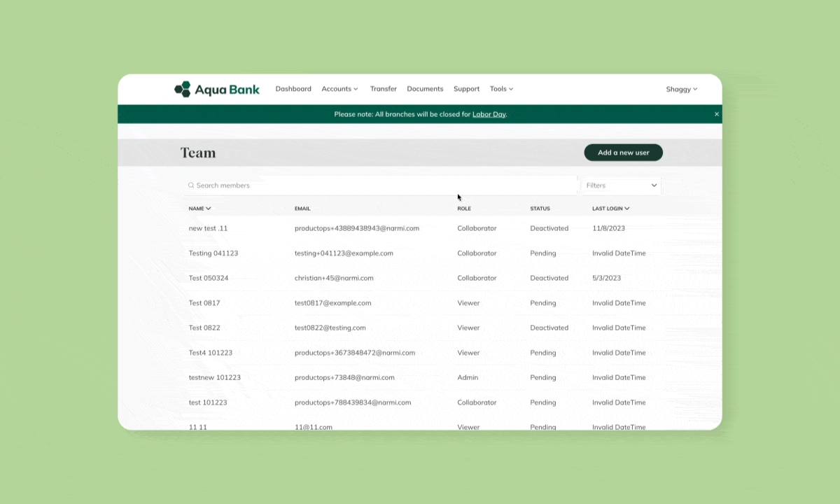Open the Test 050324 member
Image resolution: width=840 pixels, height=504 pixels.
point(208,278)
